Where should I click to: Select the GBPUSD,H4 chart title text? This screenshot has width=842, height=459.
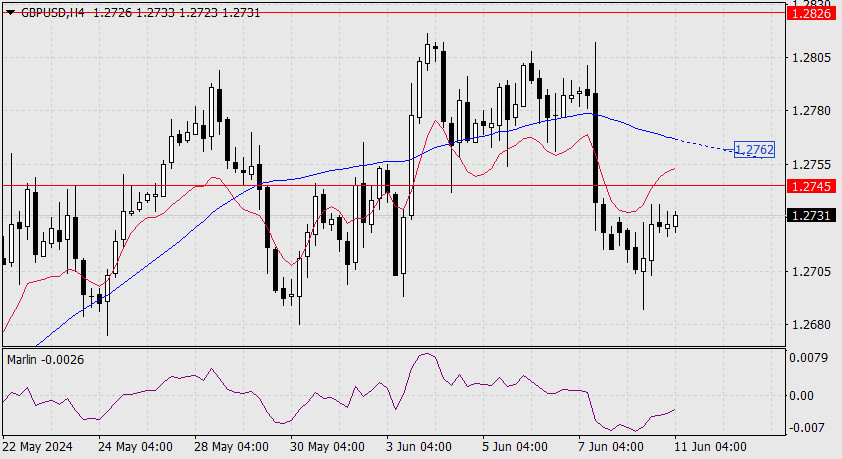tap(53, 13)
